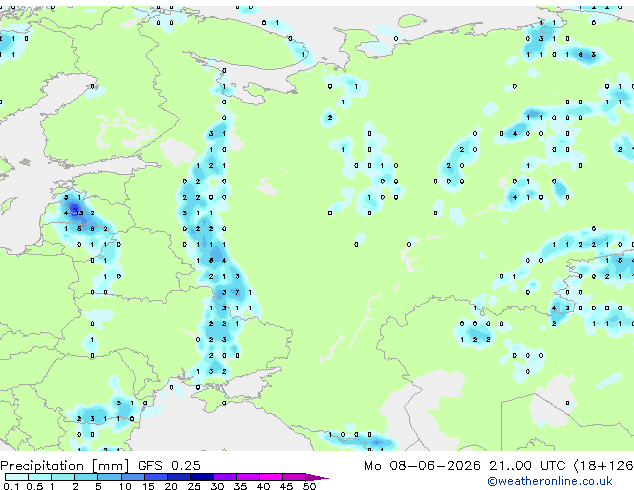Click the '10' legend scale label
Viewport: 634px width, 490px height.
coord(125,486)
